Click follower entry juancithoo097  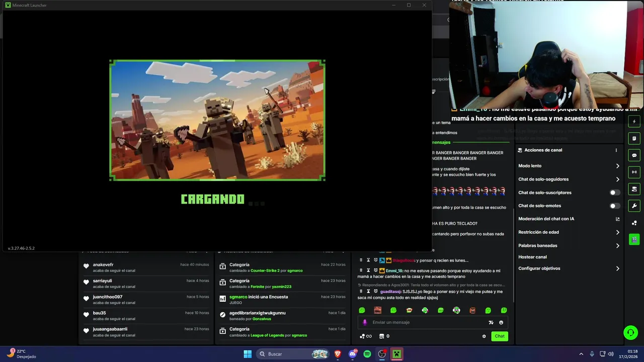click(x=146, y=300)
